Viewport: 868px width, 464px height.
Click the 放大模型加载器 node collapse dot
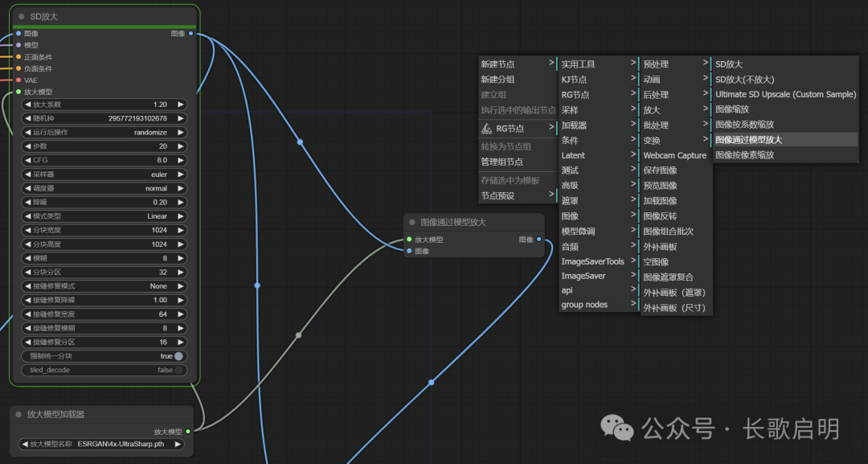[x=18, y=414]
